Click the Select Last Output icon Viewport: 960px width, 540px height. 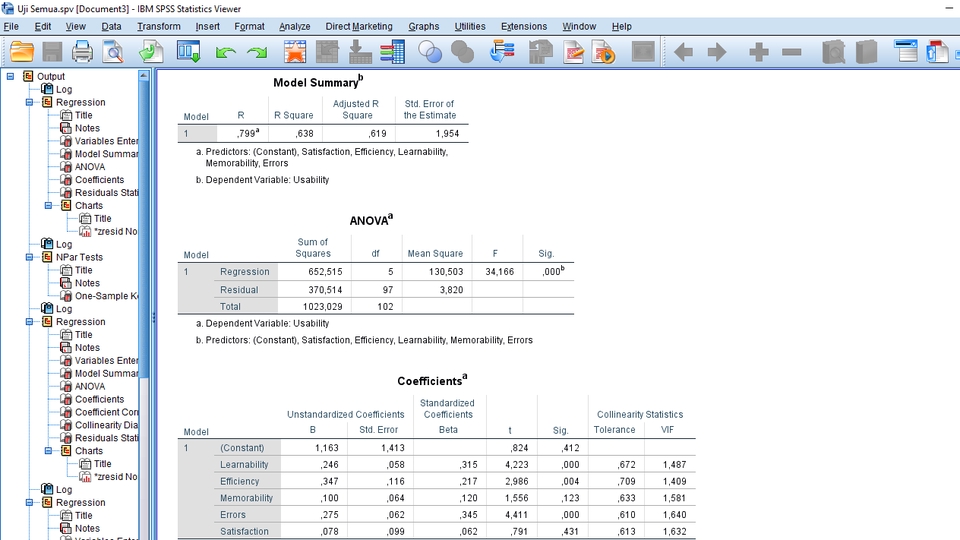502,52
